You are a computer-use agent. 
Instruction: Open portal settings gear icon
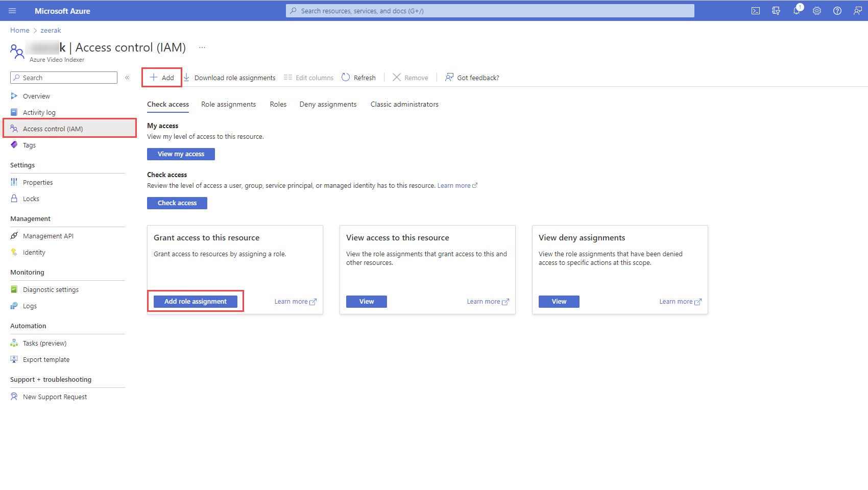click(x=817, y=11)
